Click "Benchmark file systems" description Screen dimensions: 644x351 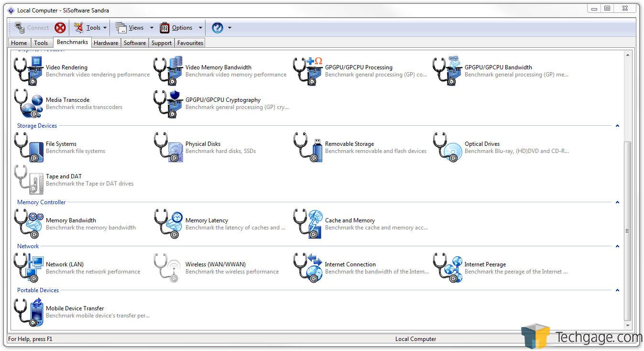tap(76, 151)
